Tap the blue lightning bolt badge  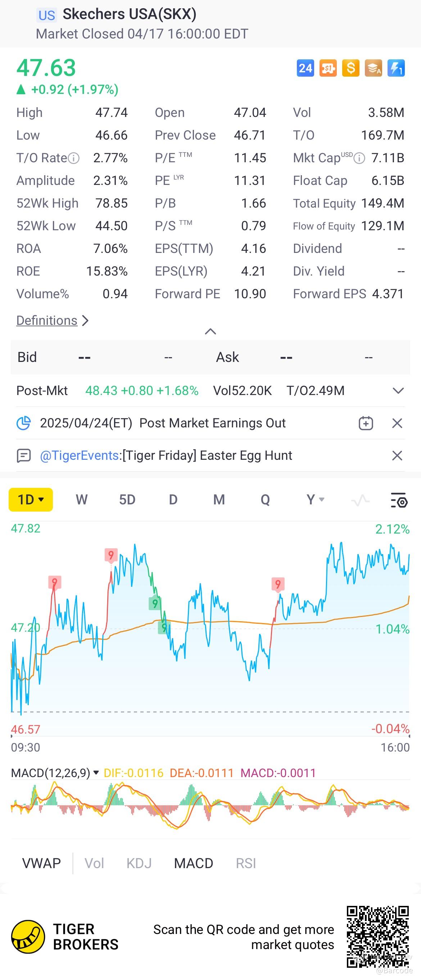click(396, 68)
